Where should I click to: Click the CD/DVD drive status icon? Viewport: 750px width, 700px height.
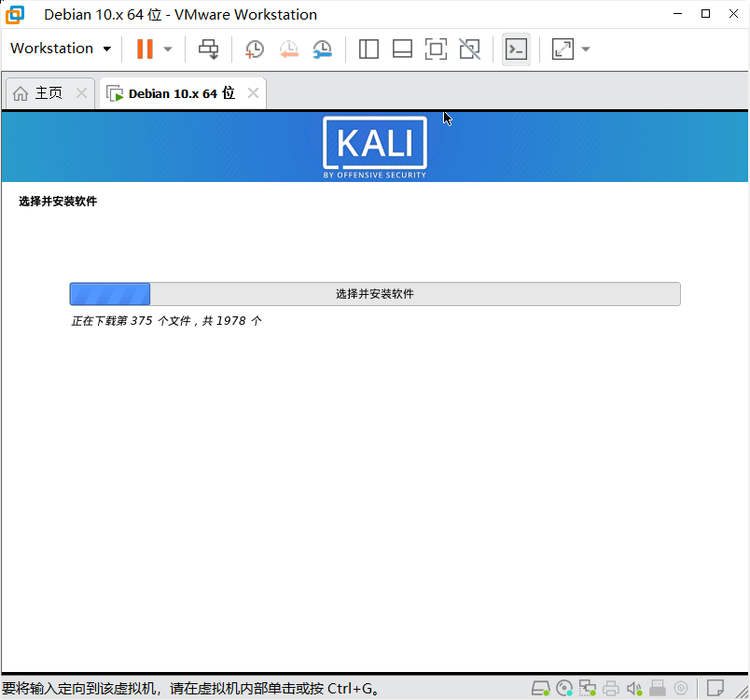pyautogui.click(x=564, y=689)
